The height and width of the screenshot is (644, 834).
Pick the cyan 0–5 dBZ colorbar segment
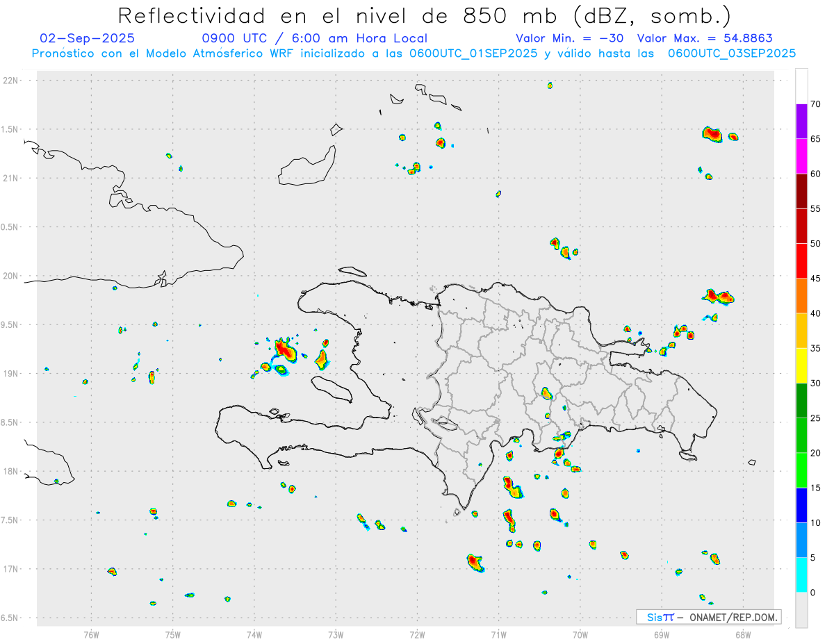click(x=801, y=575)
